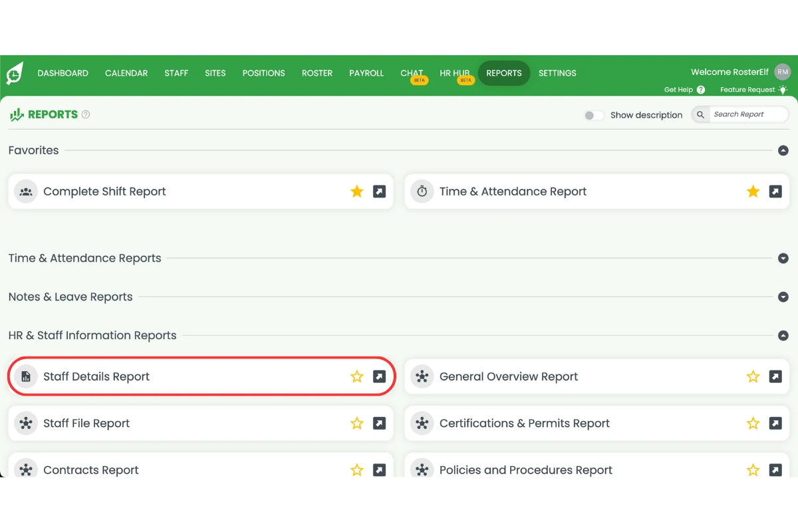Click the Reports help question icon
Viewport: 798px width, 532px height.
86,114
